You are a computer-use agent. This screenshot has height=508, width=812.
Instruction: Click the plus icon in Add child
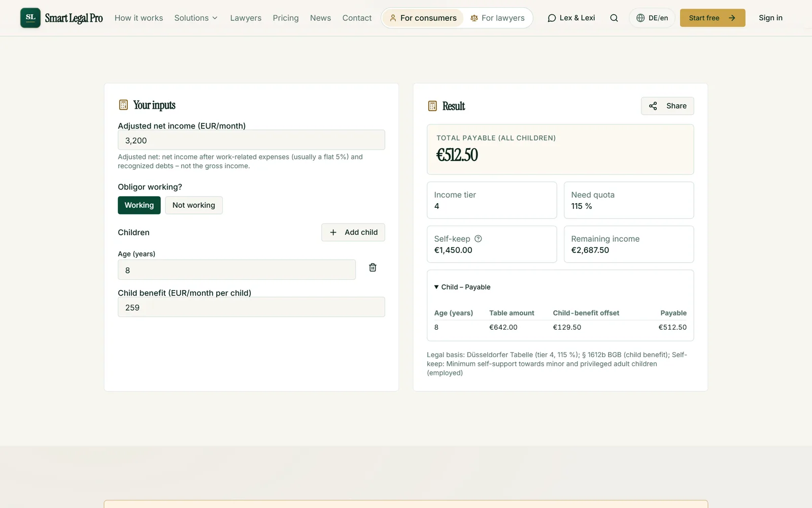pyautogui.click(x=333, y=232)
